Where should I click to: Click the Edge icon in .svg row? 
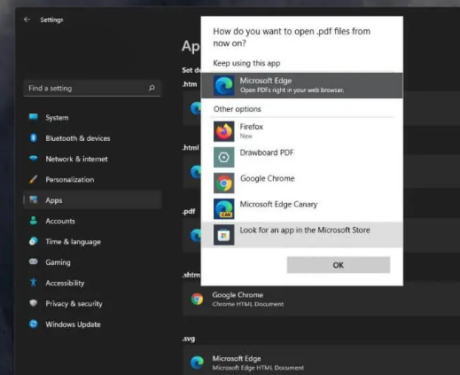[x=197, y=362]
